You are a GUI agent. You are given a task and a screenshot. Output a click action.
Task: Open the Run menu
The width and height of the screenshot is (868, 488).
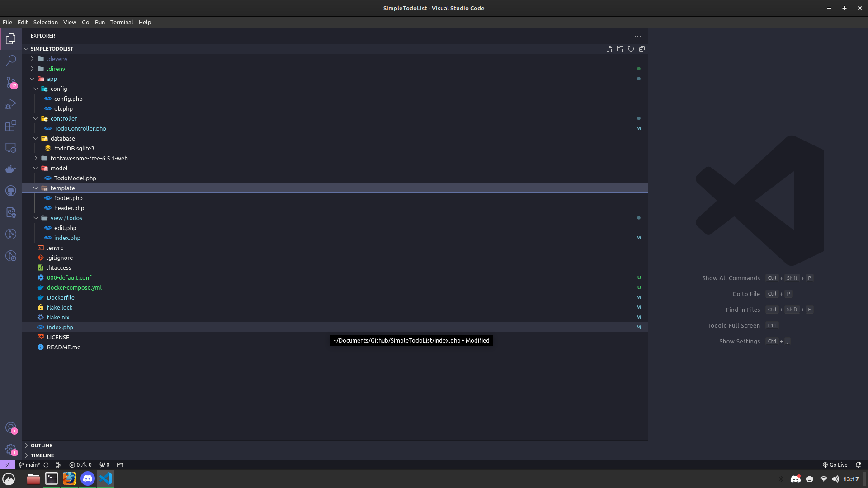100,22
